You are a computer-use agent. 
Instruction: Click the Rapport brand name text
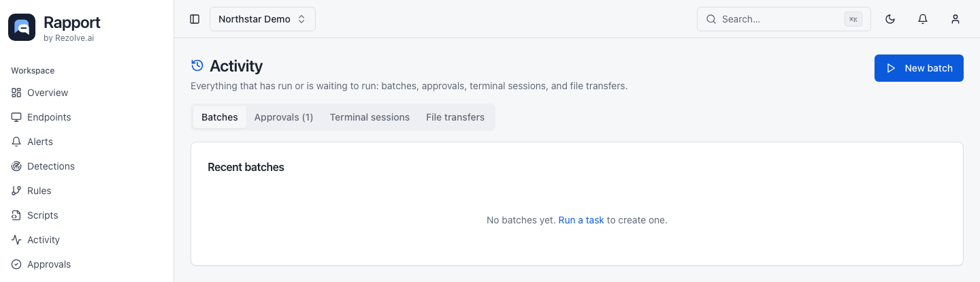(x=72, y=22)
